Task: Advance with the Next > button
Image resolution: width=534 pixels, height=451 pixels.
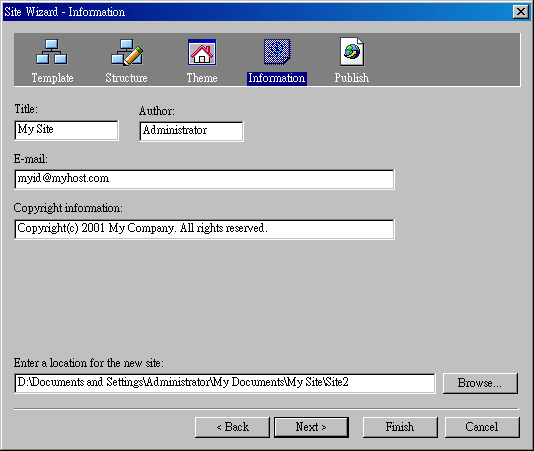Action: [311, 427]
